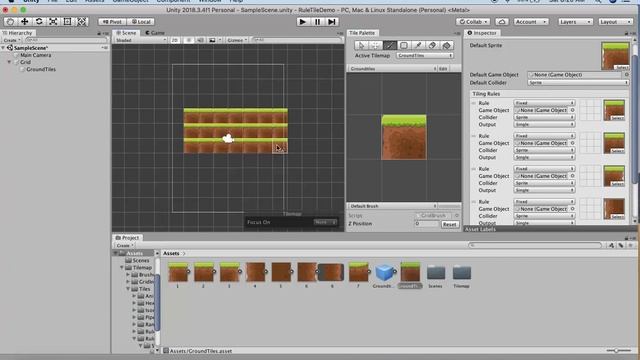Choose the Tile Palette select tool
Viewport: 640px width, 360px height.
pyautogui.click(x=361, y=45)
